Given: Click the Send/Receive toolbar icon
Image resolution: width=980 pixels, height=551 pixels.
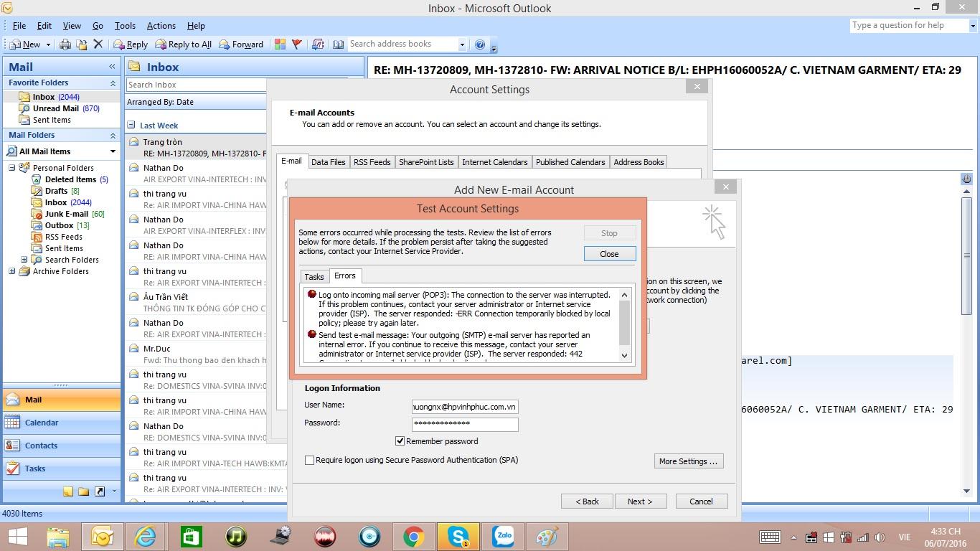Looking at the screenshot, I should tap(318, 44).
